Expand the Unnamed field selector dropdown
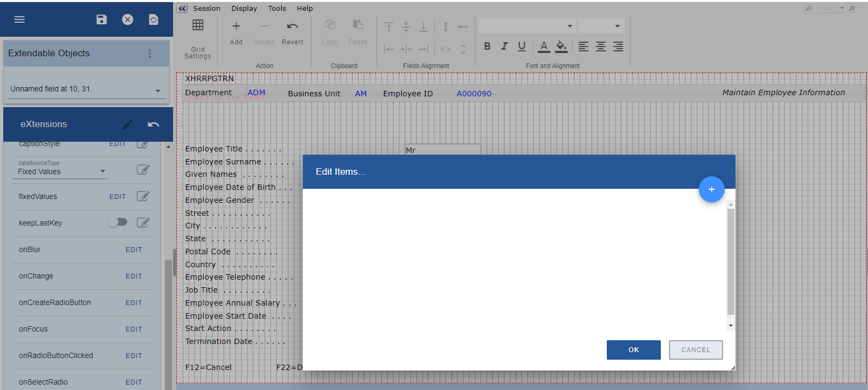This screenshot has width=868, height=390. (x=158, y=91)
